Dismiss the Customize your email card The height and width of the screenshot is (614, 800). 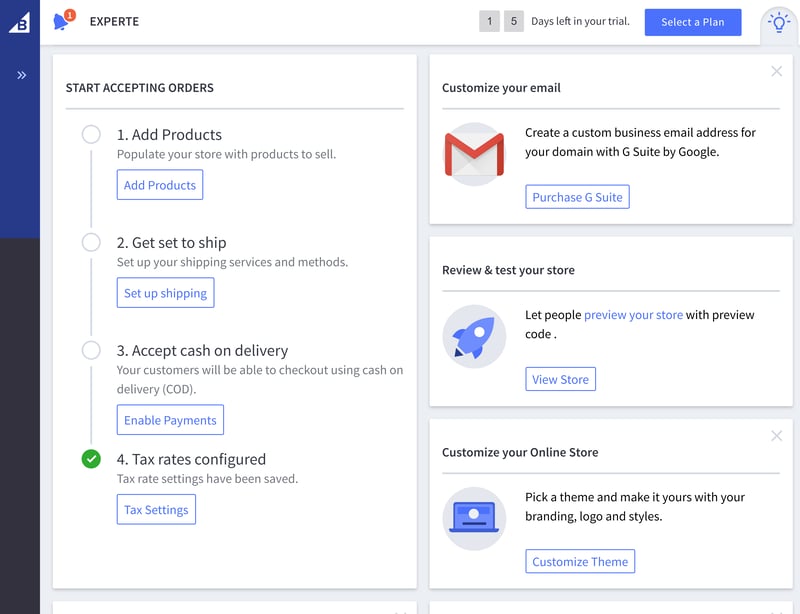(776, 71)
